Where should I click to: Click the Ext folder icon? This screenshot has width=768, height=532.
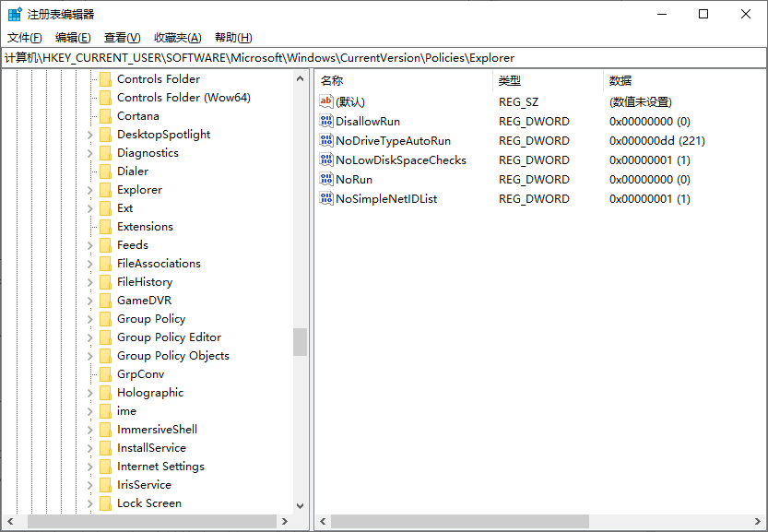point(105,208)
